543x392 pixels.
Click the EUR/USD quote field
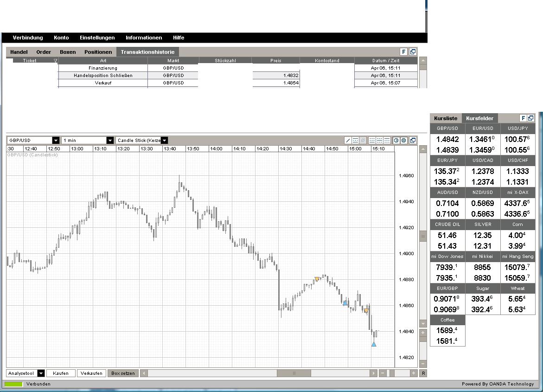483,139
